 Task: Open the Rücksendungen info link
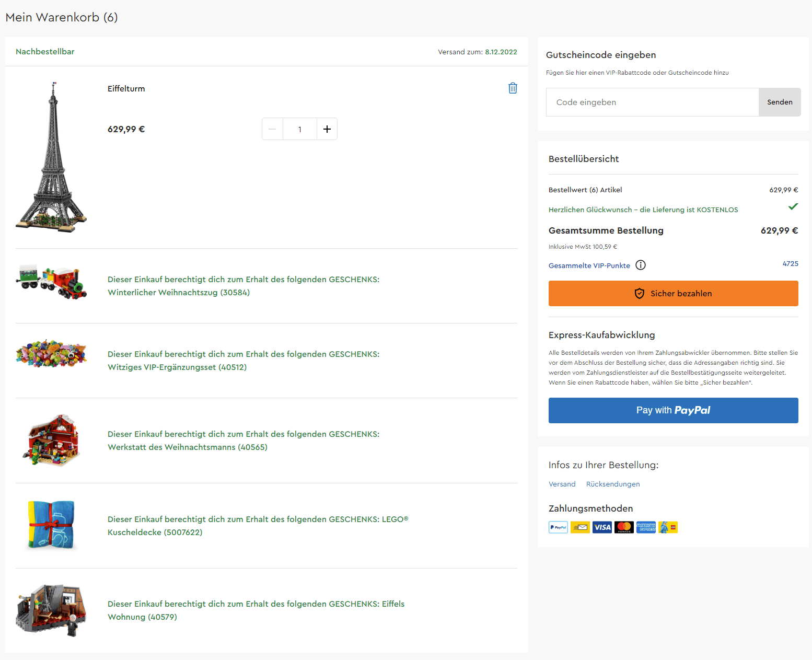[x=613, y=484]
